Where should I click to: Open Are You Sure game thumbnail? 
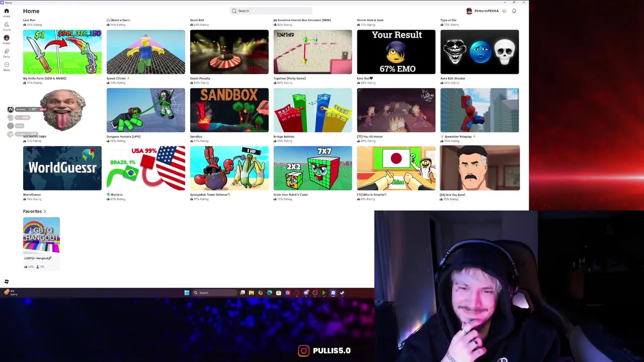[x=479, y=168]
